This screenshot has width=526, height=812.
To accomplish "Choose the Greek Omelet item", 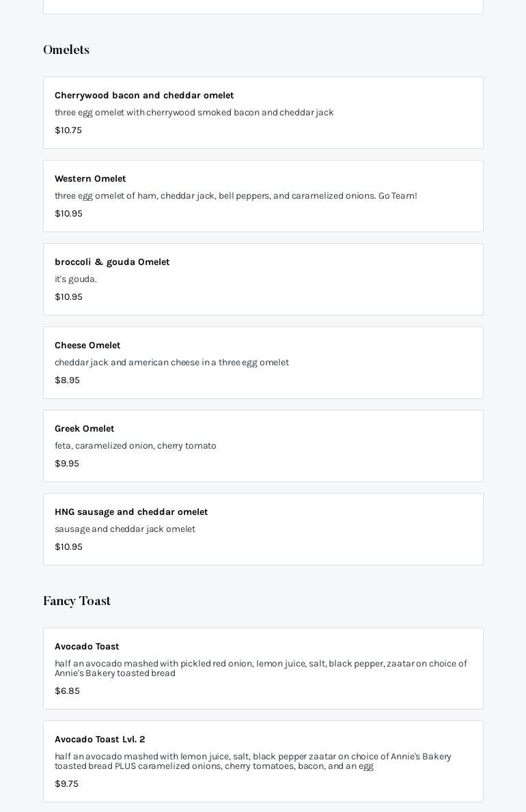I will [85, 429].
